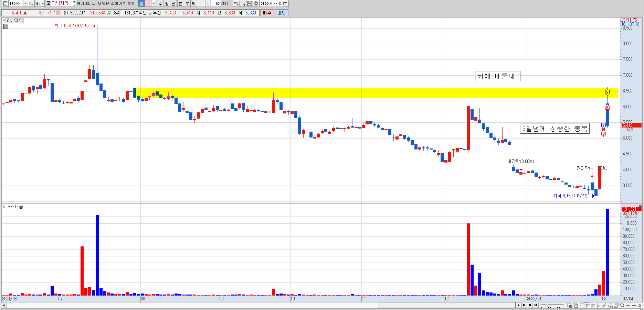The height and width of the screenshot is (310, 644).
Task: Expand the stock code history dropdown
Action: click(25, 3)
